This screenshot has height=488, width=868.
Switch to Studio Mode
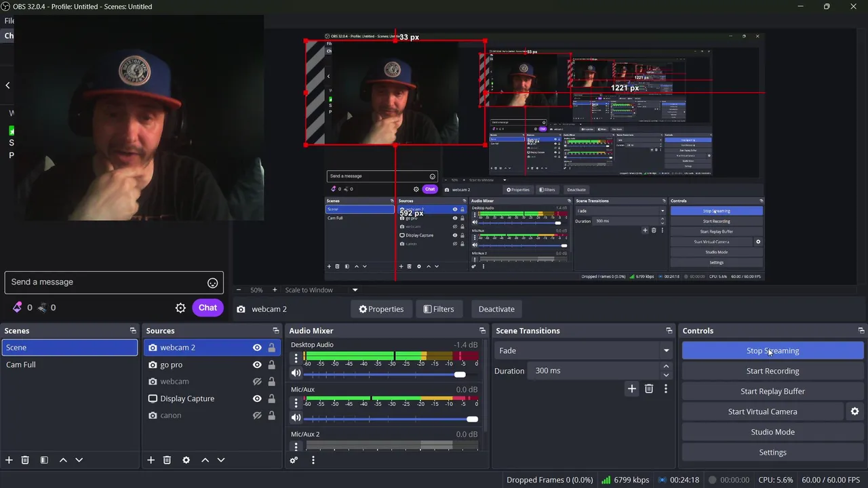click(772, 432)
